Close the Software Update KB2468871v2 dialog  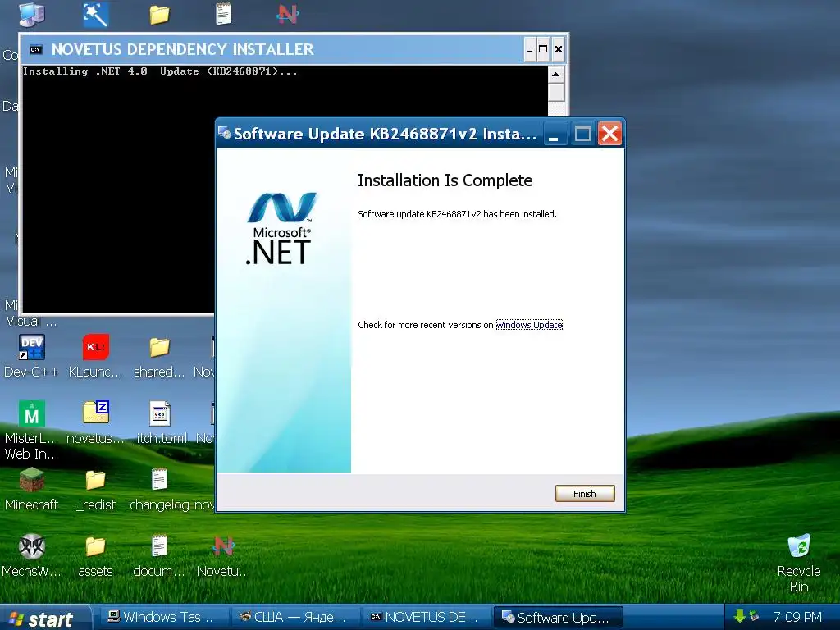[609, 134]
